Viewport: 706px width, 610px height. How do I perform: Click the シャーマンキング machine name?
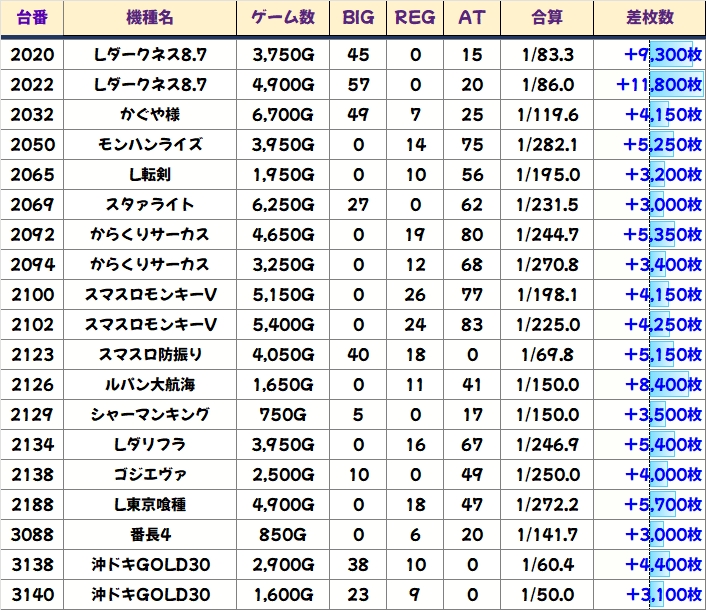click(x=150, y=415)
